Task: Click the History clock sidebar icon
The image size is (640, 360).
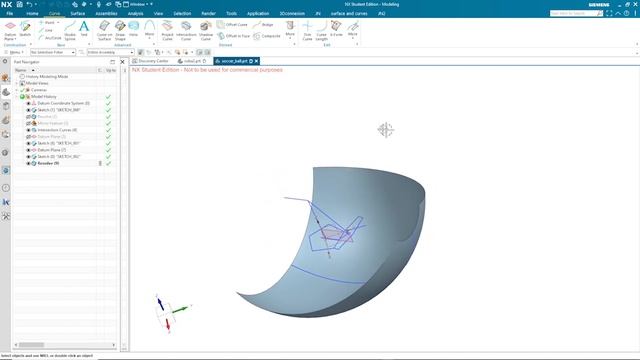Action: [x=6, y=188]
